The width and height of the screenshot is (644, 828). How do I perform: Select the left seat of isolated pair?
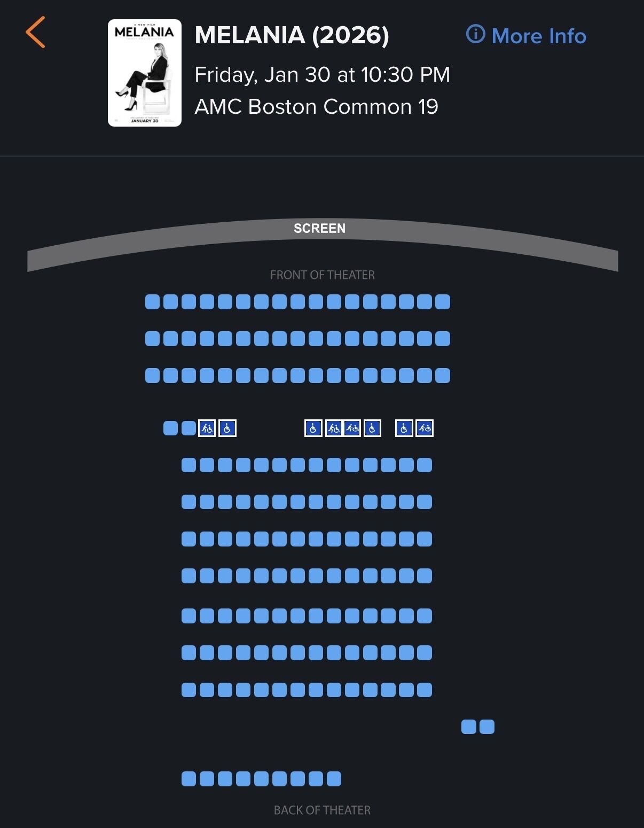coord(469,727)
